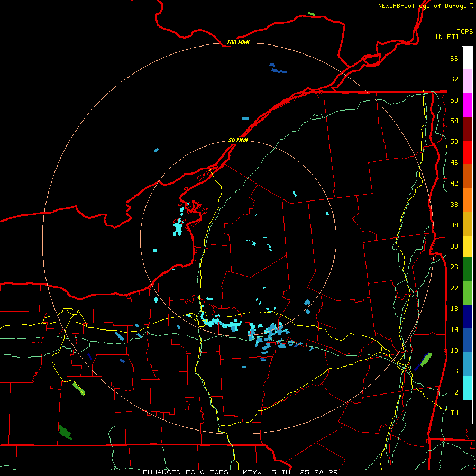Click the light pink legend color block

click(x=467, y=81)
